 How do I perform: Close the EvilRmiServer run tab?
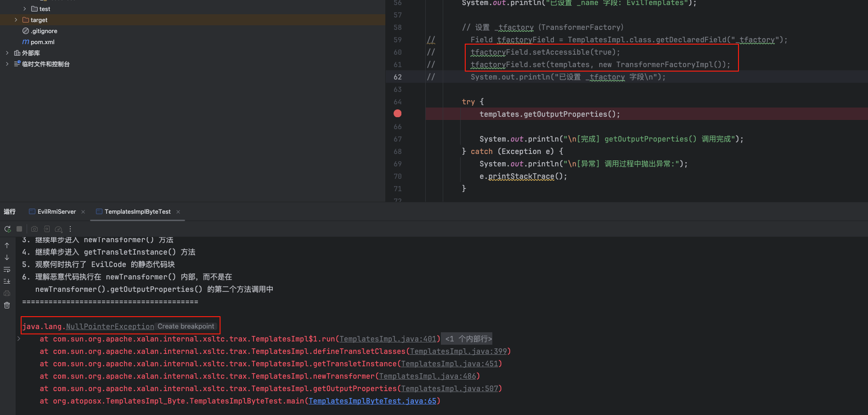pos(83,212)
